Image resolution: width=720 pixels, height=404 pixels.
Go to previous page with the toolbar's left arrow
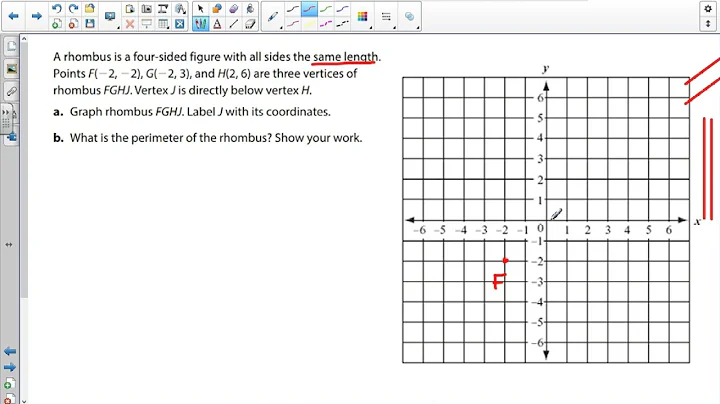[x=13, y=16]
